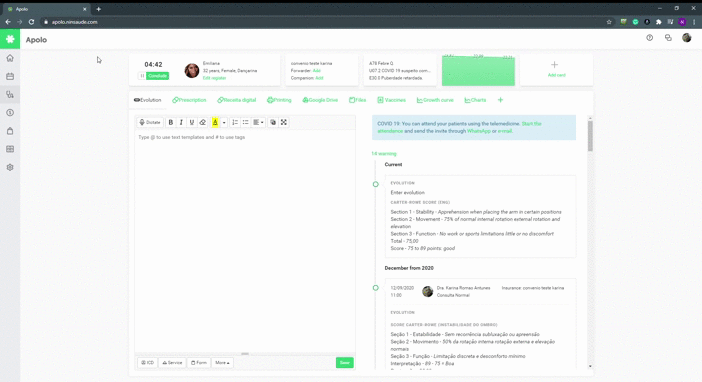Open the Vaccines tab

tap(391, 100)
